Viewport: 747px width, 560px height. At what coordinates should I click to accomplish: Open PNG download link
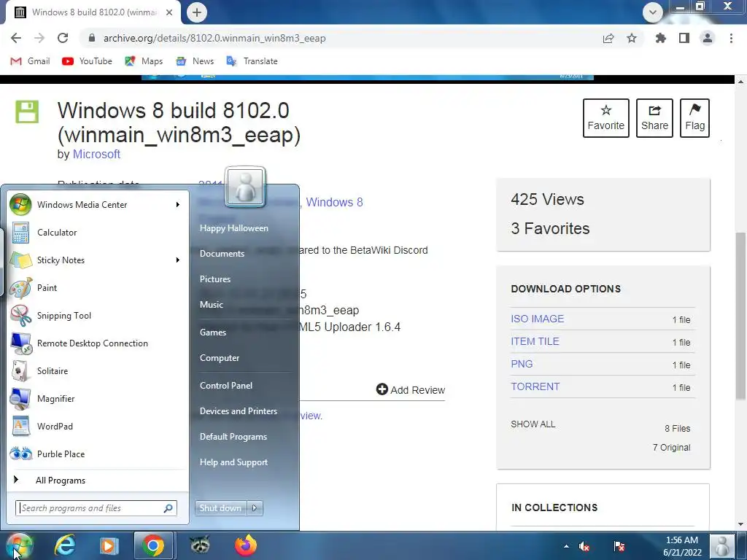tap(522, 365)
